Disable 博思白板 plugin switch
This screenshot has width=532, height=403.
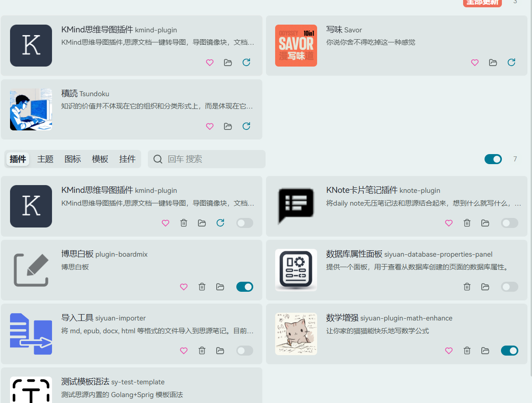point(245,287)
